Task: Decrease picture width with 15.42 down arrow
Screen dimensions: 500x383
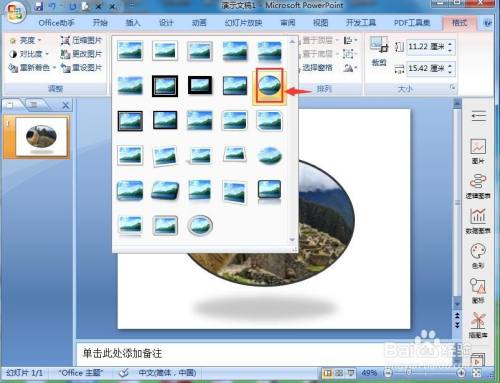Action: pos(450,71)
